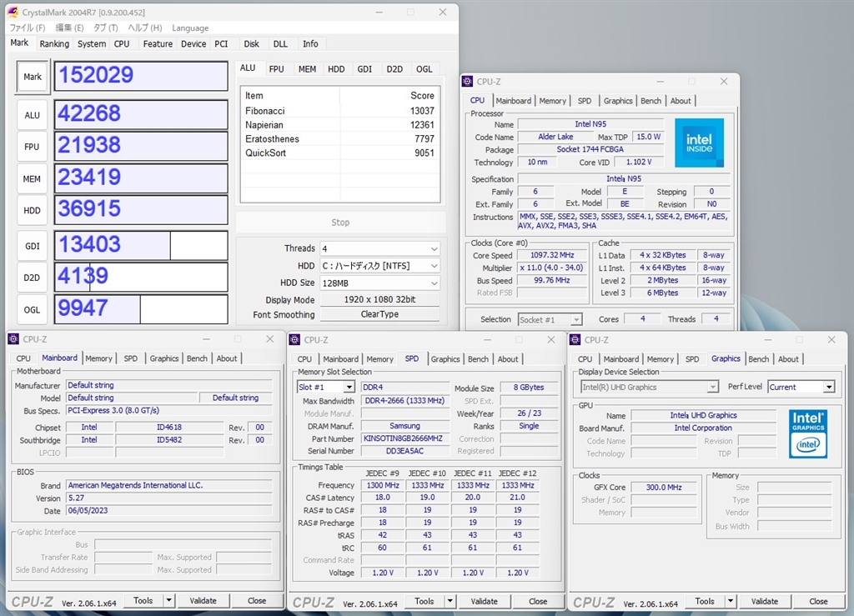The width and height of the screenshot is (854, 616).
Task: Click the Intel Inside logo in CPU-Z
Action: coord(699,143)
